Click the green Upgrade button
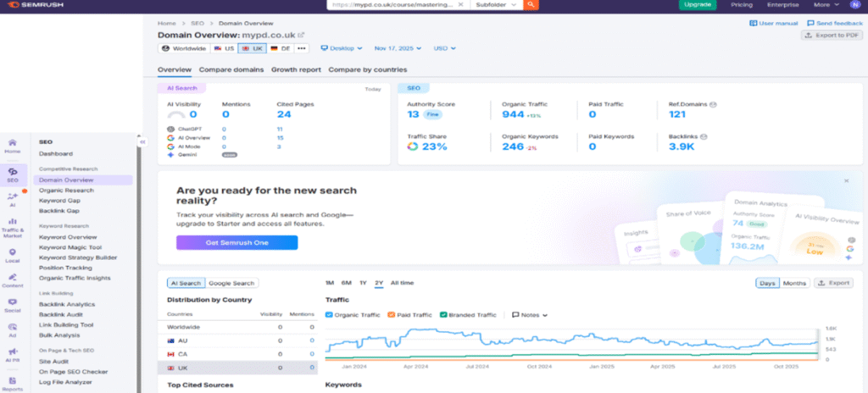The width and height of the screenshot is (868, 393). point(698,4)
